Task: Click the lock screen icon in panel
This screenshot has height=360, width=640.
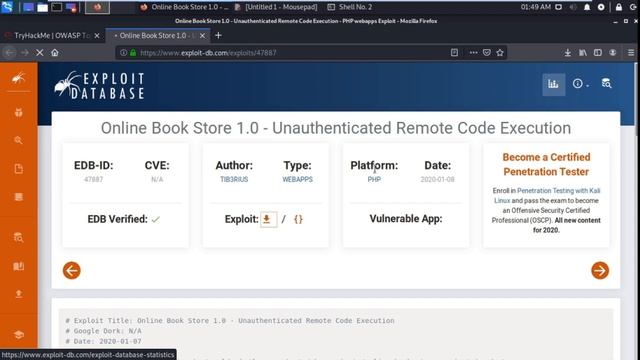Action: (619, 7)
